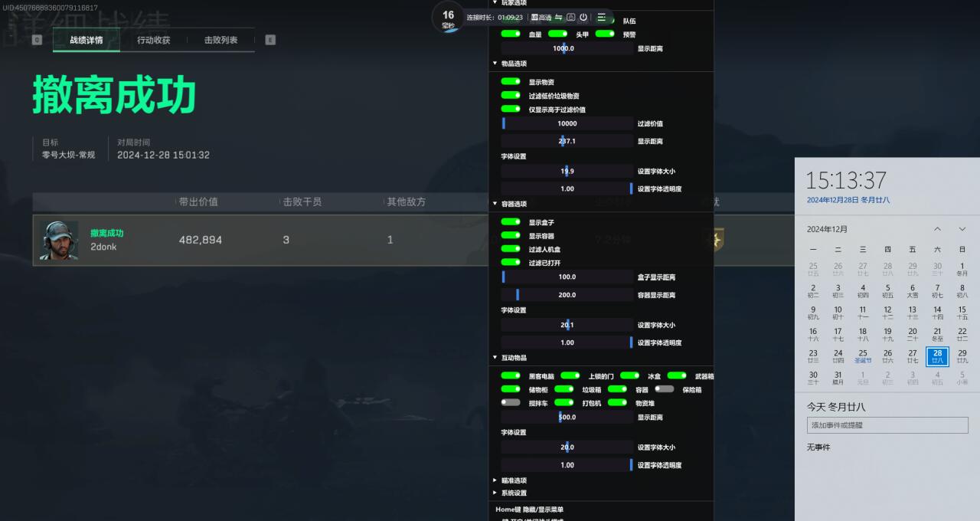Click the 容器显示距离 slider
The image size is (980, 521).
pyautogui.click(x=567, y=295)
